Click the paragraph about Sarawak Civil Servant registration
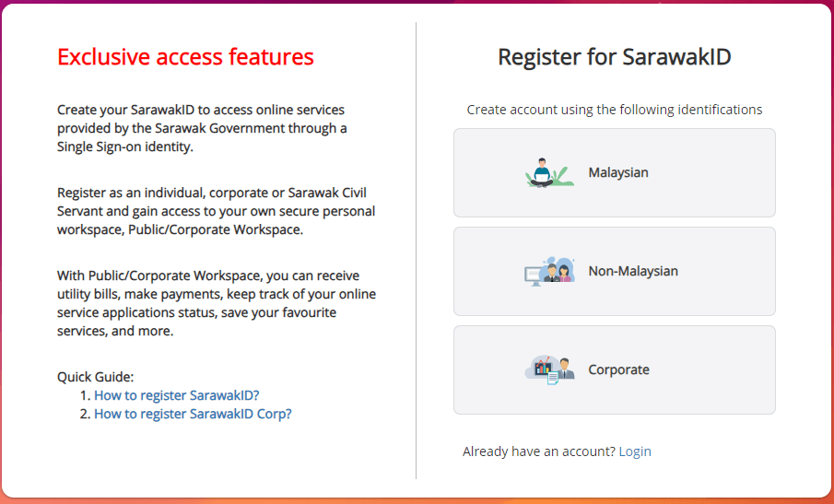 pyautogui.click(x=216, y=211)
